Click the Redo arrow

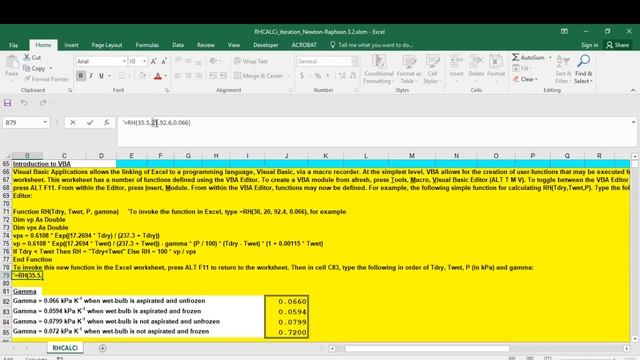pos(43,103)
